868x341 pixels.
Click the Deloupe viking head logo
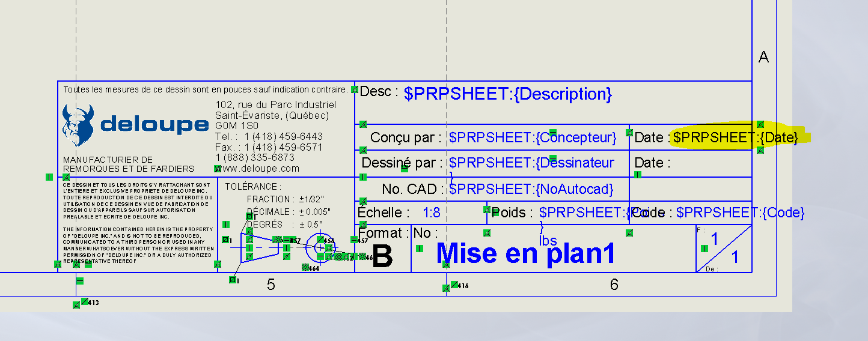tap(78, 125)
